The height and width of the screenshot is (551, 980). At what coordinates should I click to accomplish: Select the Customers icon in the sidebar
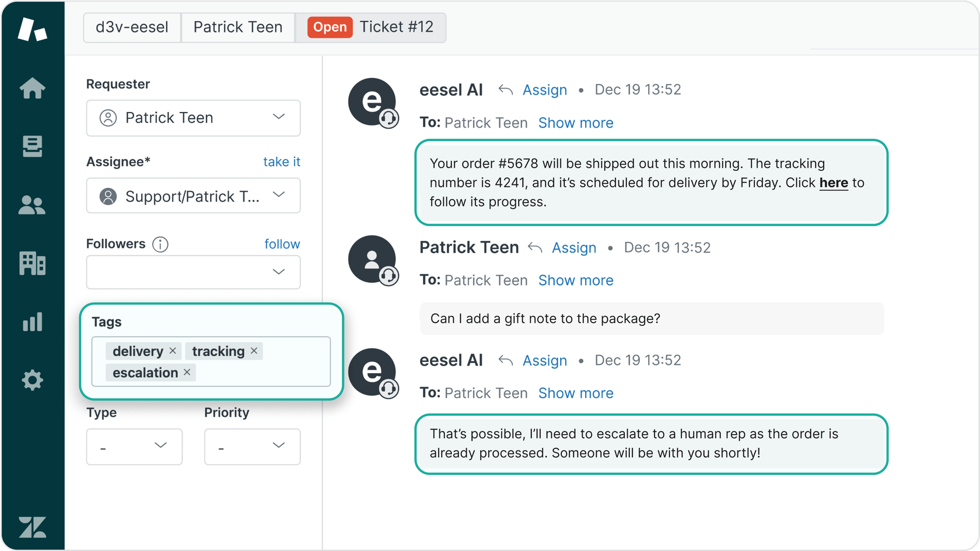click(x=32, y=205)
